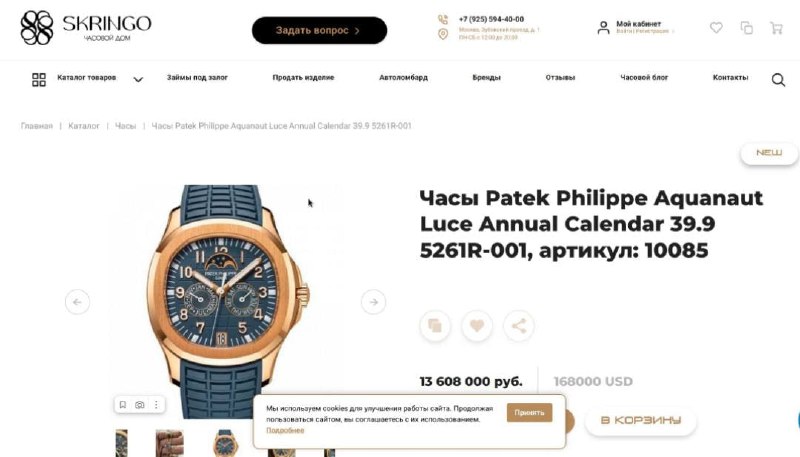Open the Бренды menu item
The width and height of the screenshot is (800, 457).
tap(486, 78)
